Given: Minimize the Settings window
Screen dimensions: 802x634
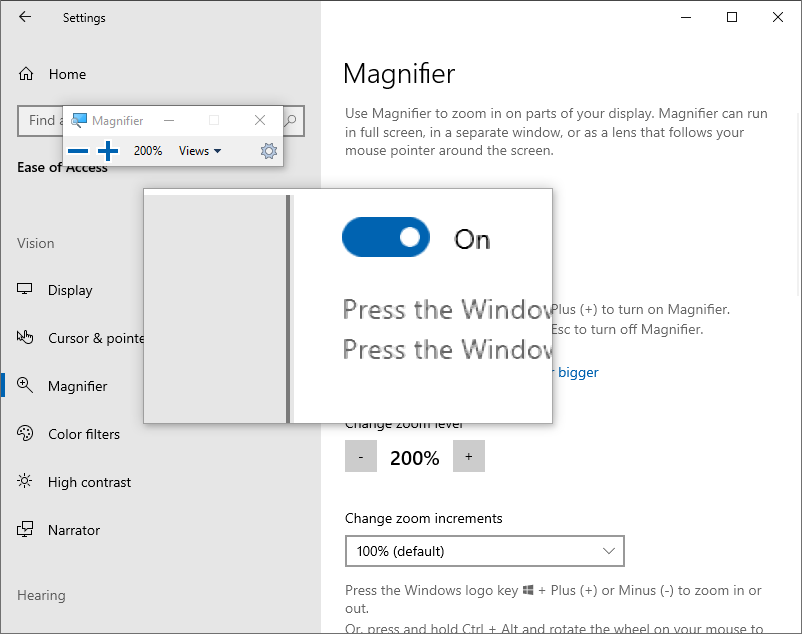Looking at the screenshot, I should (x=686, y=17).
